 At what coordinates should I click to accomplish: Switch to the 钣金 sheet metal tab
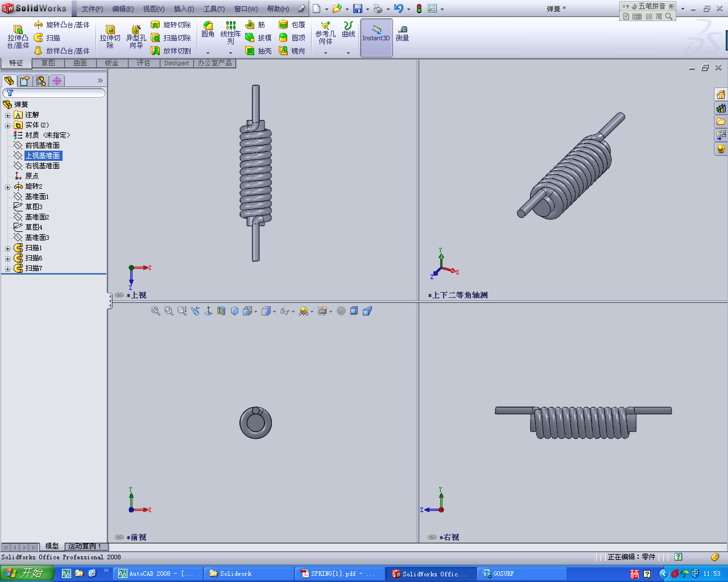[112, 63]
